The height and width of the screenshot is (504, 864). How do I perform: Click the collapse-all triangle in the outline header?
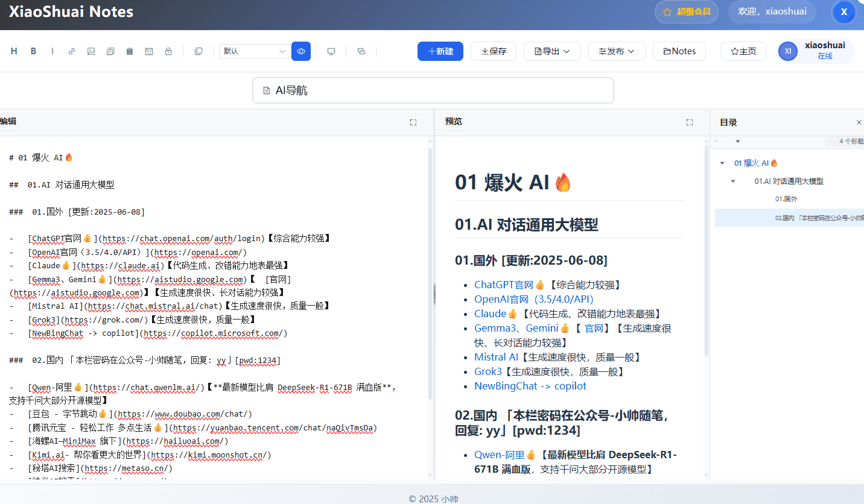pos(737,142)
